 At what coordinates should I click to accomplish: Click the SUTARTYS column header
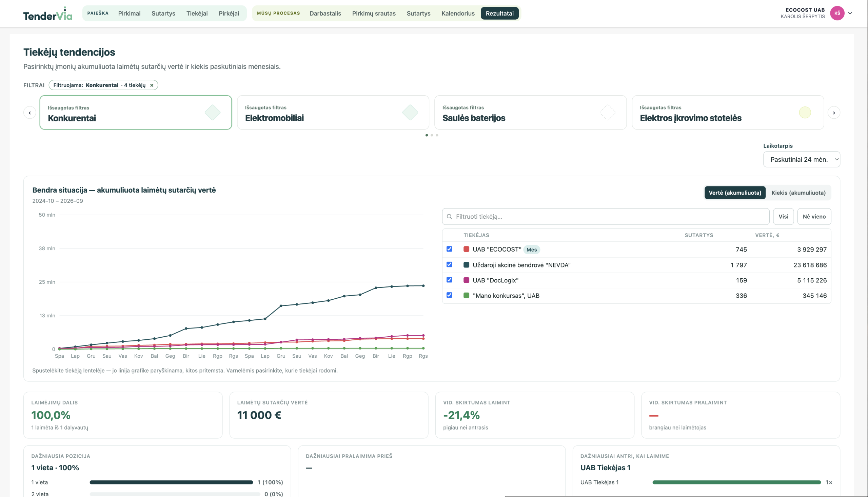point(698,235)
